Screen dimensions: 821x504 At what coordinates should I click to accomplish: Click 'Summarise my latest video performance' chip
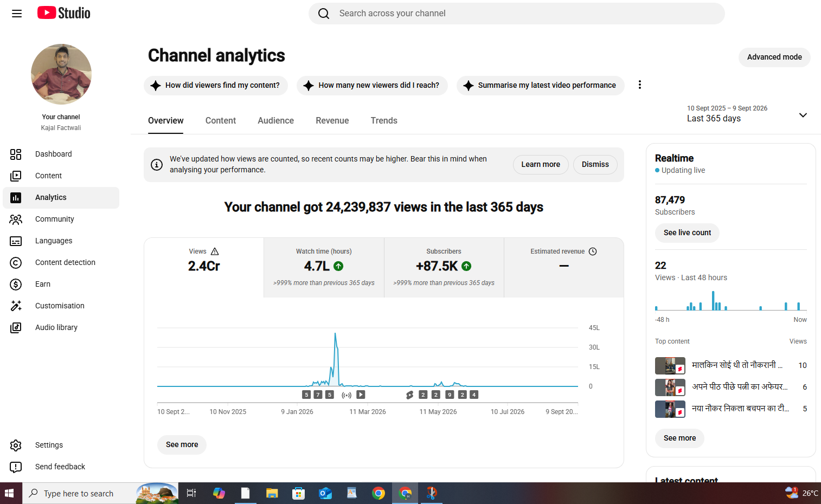[x=540, y=85]
